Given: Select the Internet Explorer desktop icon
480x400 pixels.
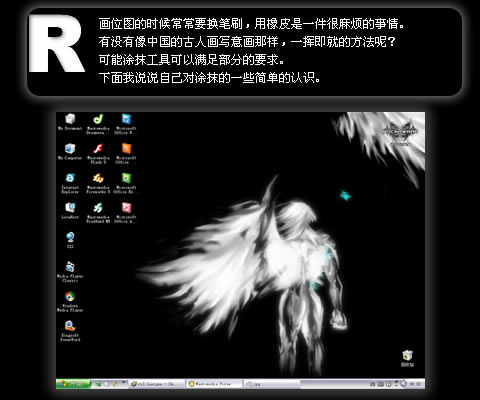Looking at the screenshot, I should pos(70,183).
